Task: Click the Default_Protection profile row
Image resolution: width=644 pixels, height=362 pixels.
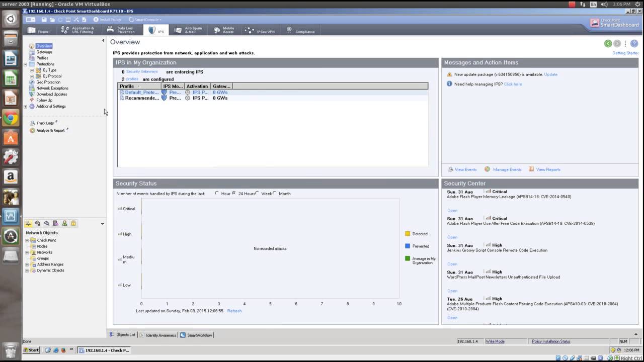Action: click(273, 93)
